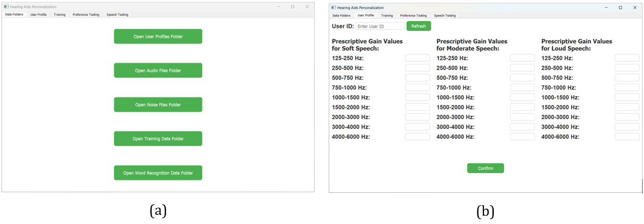
Task: Focus the Enter User ID field
Action: 380,26
